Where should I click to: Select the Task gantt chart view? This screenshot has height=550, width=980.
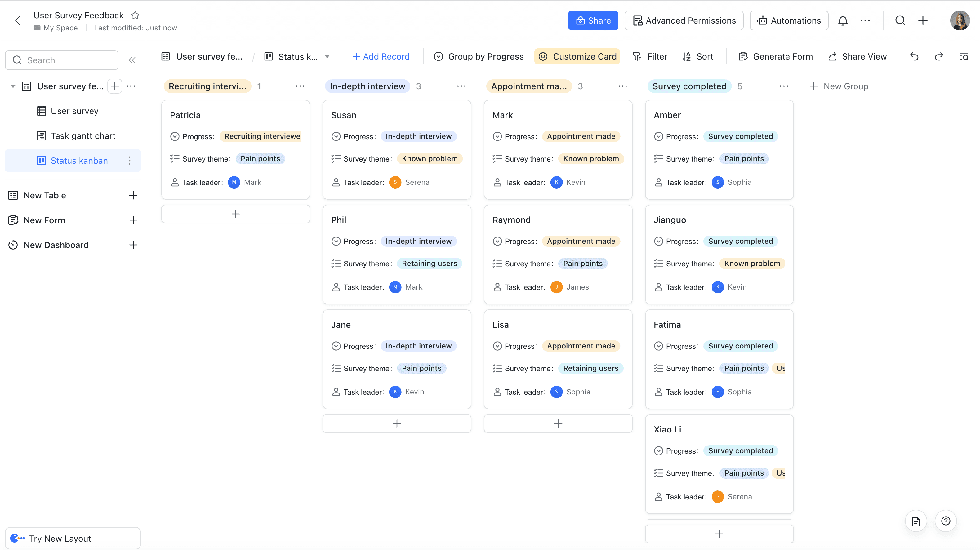coord(83,136)
